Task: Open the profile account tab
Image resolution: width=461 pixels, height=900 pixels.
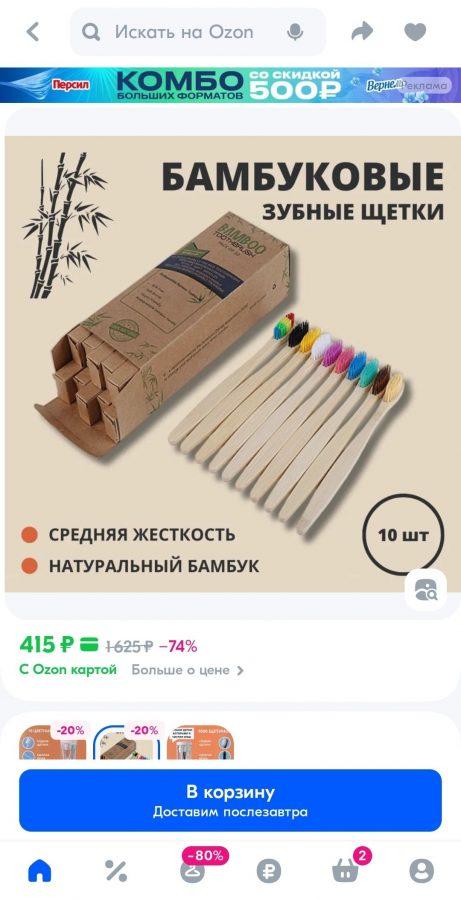Action: click(421, 871)
